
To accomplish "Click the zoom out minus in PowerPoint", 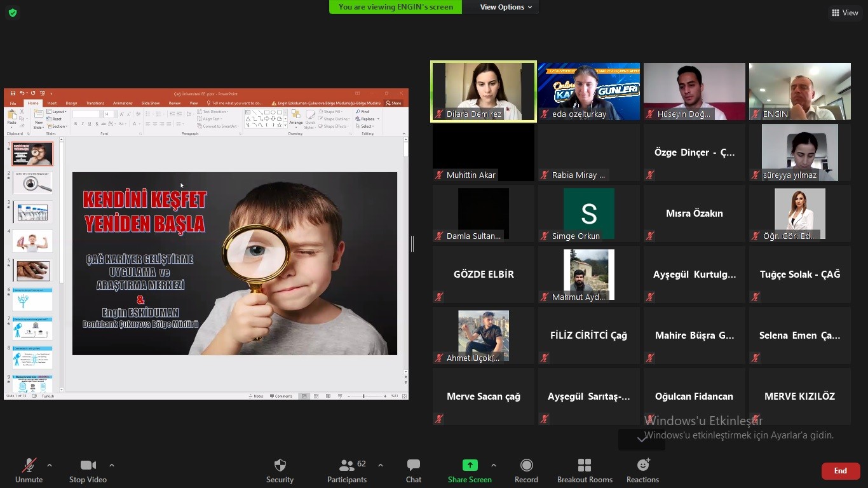I will click(348, 396).
